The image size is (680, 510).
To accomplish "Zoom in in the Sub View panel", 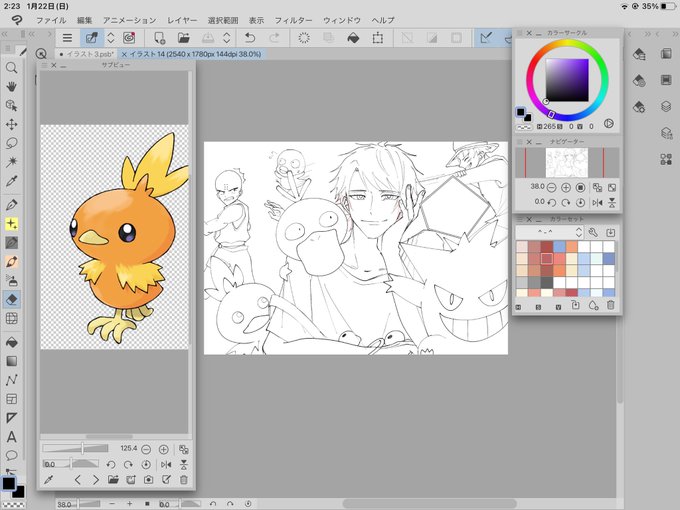I will click(163, 449).
